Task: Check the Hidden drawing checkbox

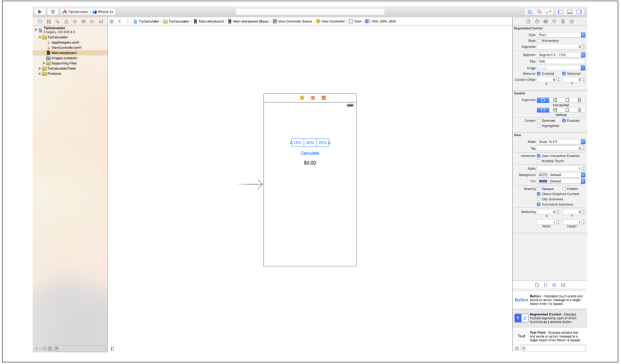Action: pyautogui.click(x=564, y=189)
